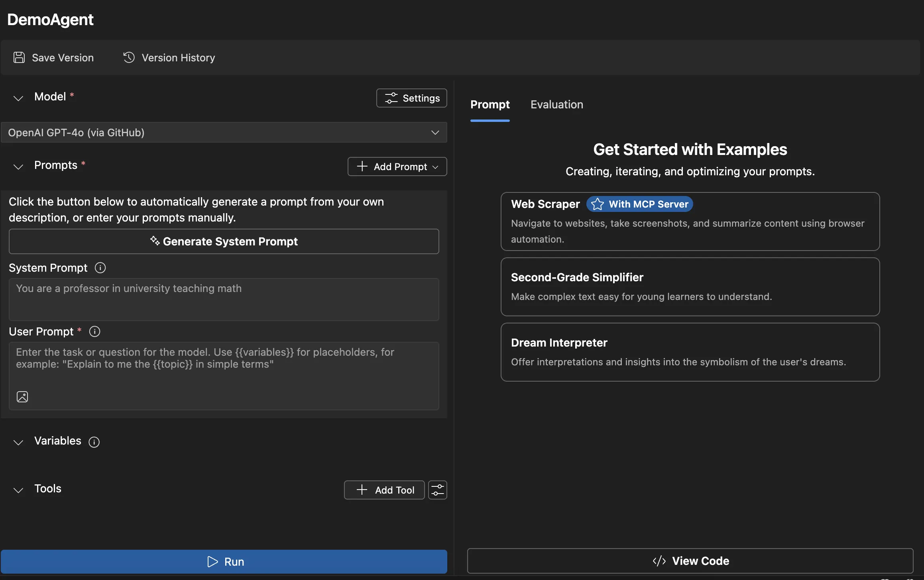Click the Model section label
Viewport: 924px width, 580px height.
coord(50,97)
